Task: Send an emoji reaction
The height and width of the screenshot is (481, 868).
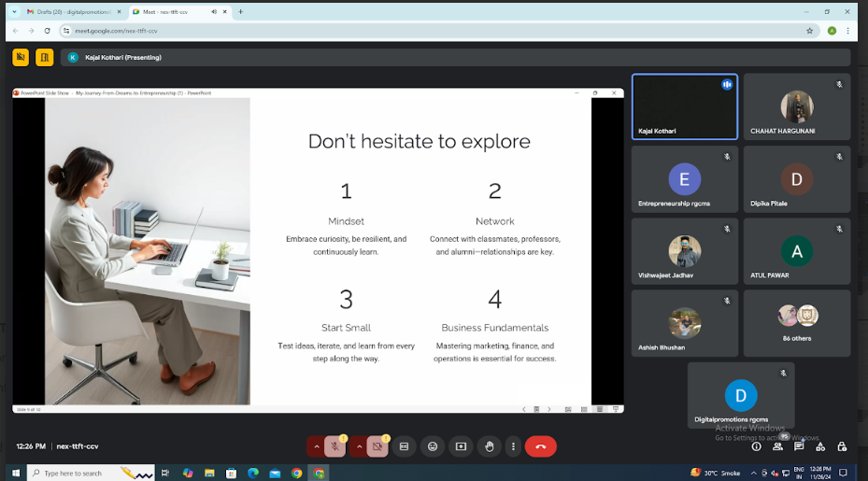Action: 432,446
